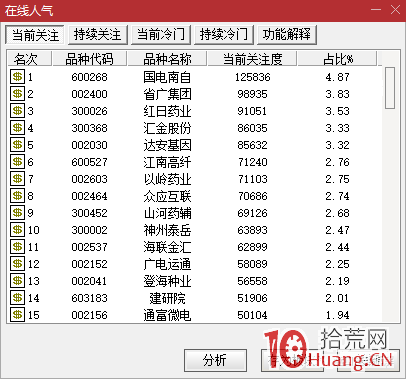
Task: Select the dollar icon next to 山河药辅
Action: tap(17, 213)
